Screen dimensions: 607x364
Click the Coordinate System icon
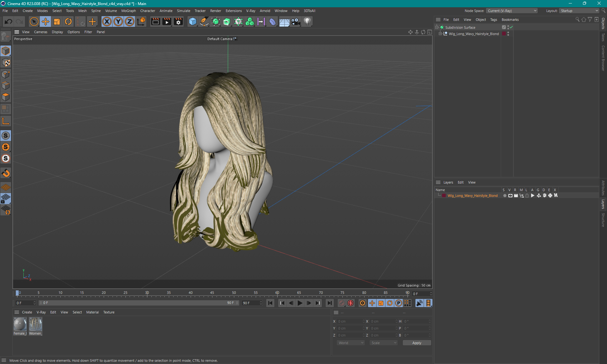coord(141,21)
